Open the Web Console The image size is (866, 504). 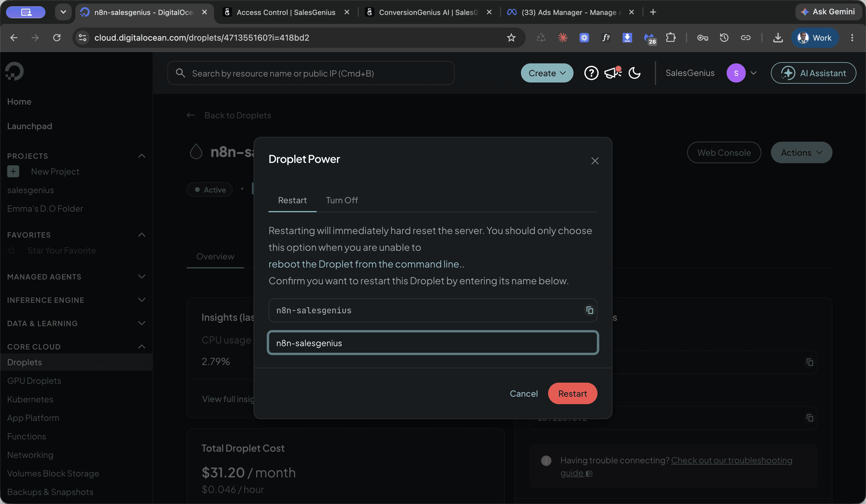pos(724,152)
